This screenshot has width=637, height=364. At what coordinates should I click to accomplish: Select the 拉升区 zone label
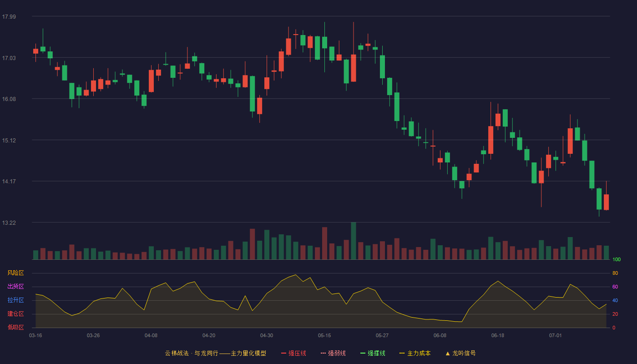pos(15,300)
